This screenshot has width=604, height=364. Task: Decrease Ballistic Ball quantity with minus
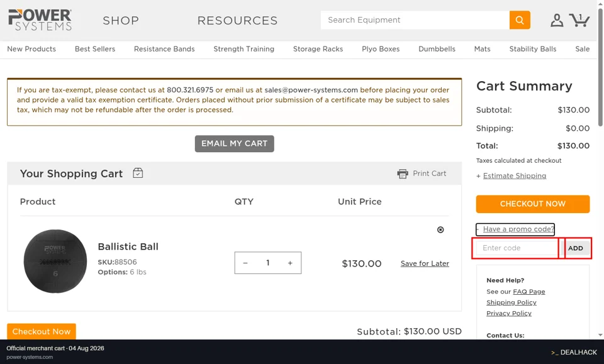(245, 263)
